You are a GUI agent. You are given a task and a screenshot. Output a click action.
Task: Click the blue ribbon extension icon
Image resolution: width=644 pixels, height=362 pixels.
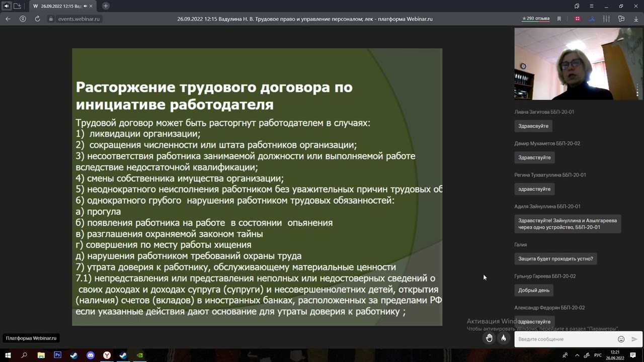point(592,19)
